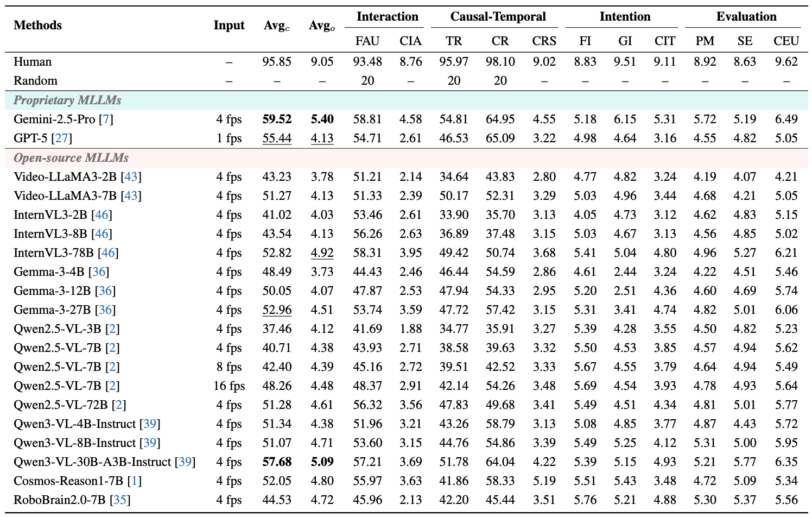The image size is (812, 517).
Task: Click the Open-source MLLMs section label
Action: coord(71,158)
